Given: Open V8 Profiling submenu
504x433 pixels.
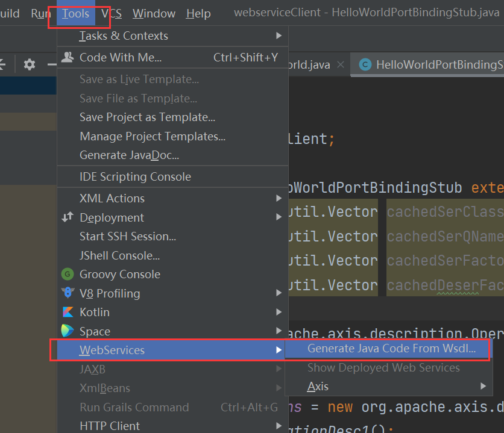Looking at the screenshot, I should point(172,293).
